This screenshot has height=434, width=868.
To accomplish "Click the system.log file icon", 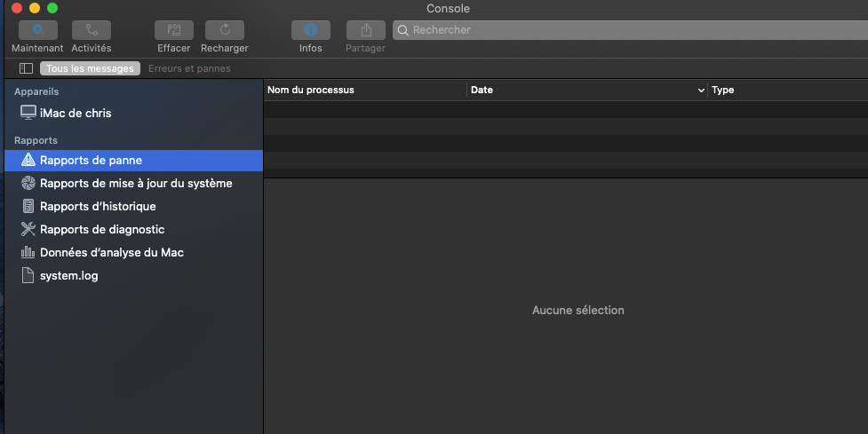I will tap(28, 275).
